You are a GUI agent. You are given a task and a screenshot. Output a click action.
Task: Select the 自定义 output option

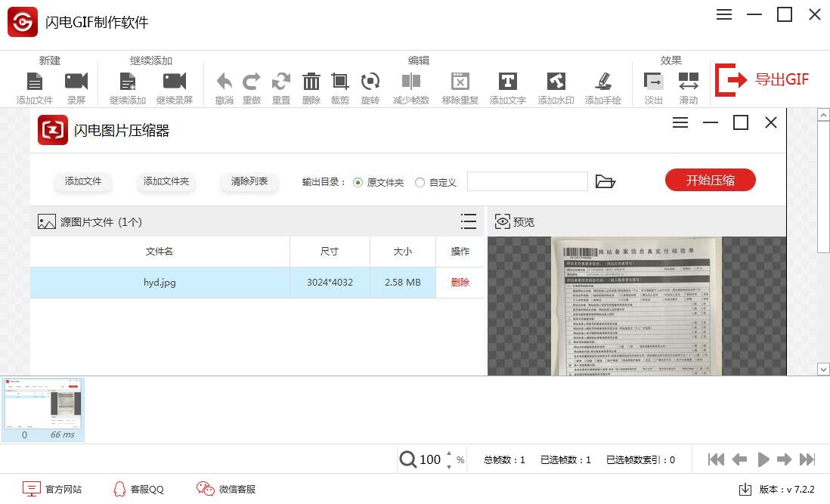click(420, 181)
